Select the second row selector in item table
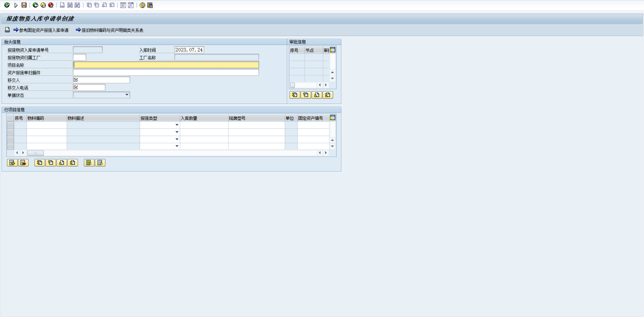Image resolution: width=644 pixels, height=317 pixels. pos(10,132)
